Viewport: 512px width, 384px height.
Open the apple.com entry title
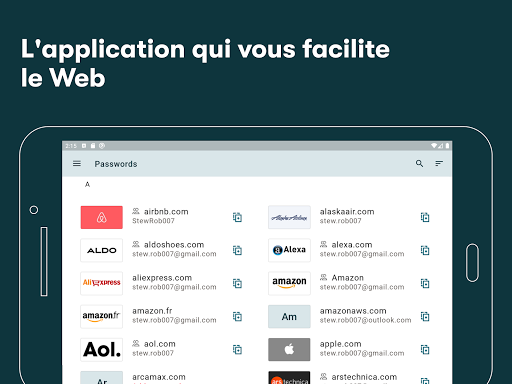tap(340, 344)
